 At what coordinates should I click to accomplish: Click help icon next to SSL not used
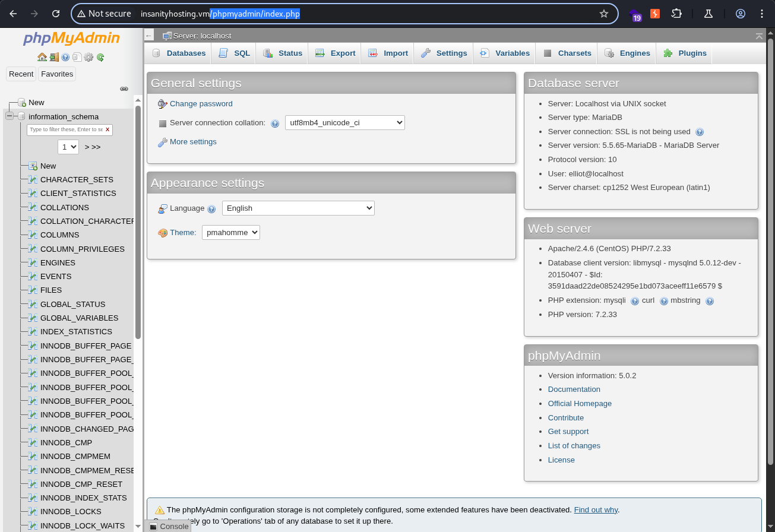pyautogui.click(x=700, y=132)
